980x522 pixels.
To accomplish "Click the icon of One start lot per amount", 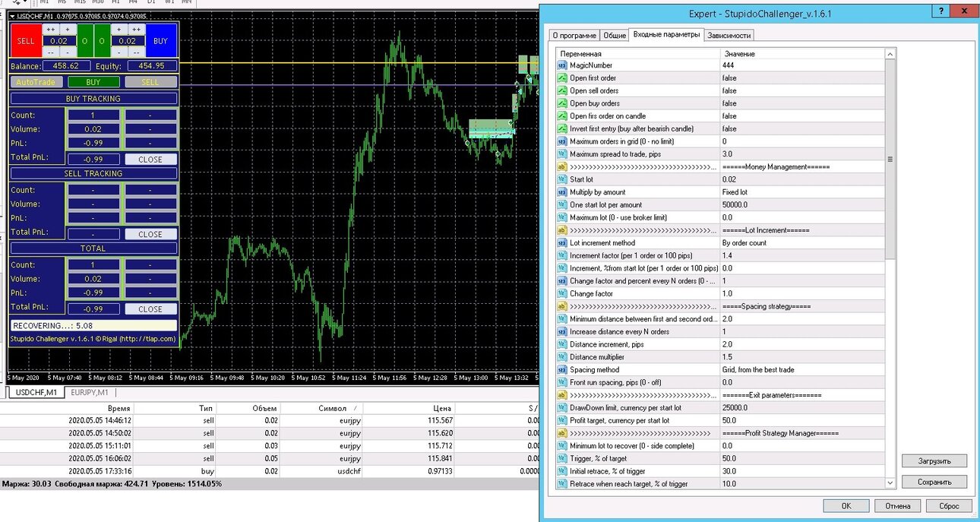I will 562,204.
